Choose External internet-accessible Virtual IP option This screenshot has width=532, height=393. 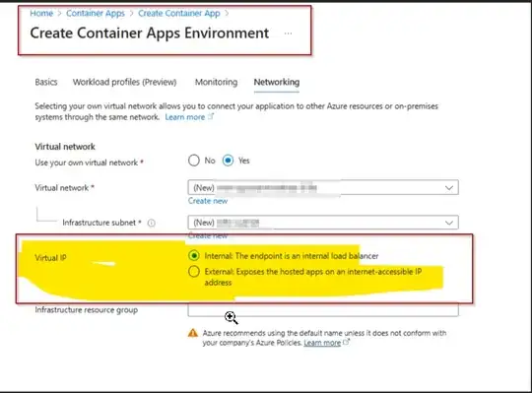(x=194, y=271)
